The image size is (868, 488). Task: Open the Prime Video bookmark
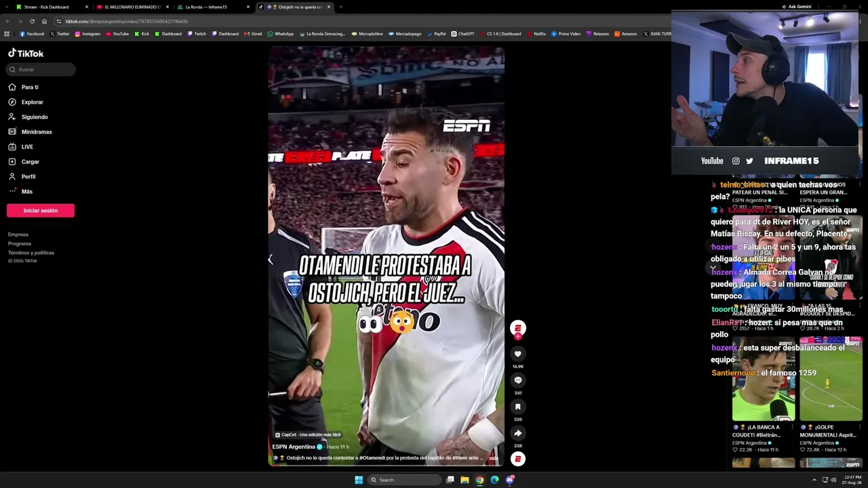(566, 34)
